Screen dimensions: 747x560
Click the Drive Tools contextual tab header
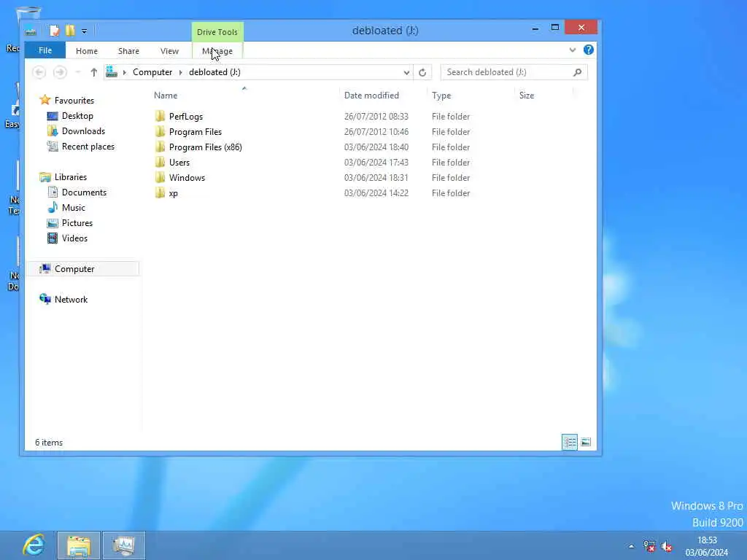click(x=217, y=32)
